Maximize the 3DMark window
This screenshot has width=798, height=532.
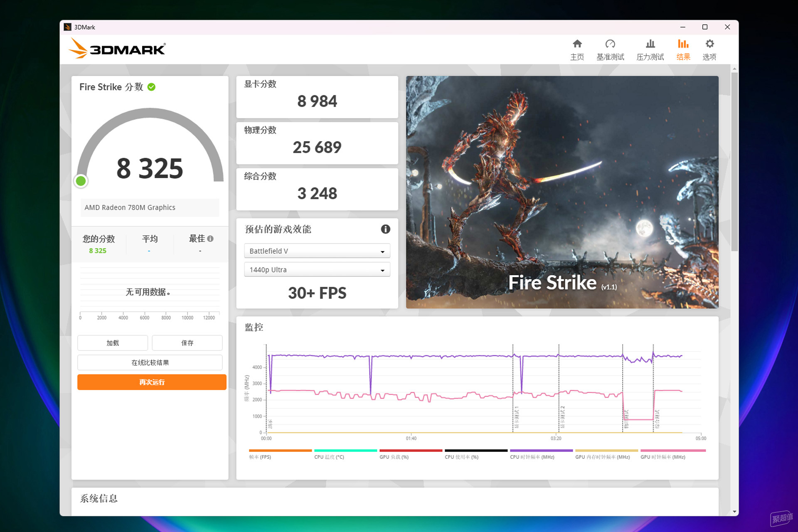705,27
